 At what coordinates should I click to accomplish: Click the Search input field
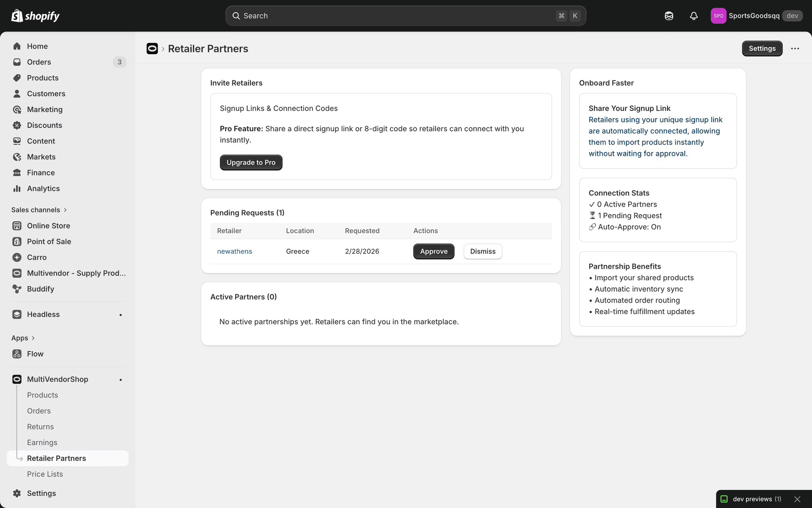click(x=405, y=16)
